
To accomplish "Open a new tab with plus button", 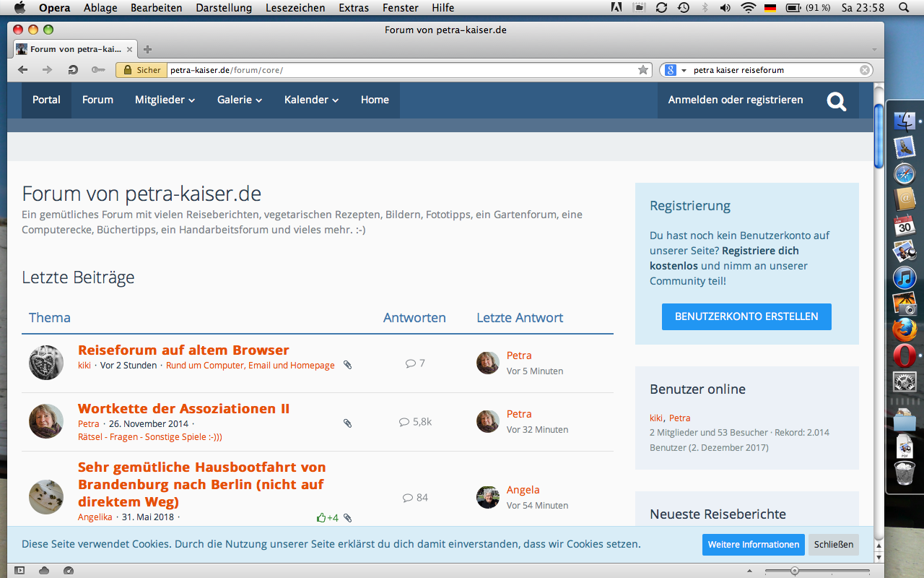I will pos(148,49).
